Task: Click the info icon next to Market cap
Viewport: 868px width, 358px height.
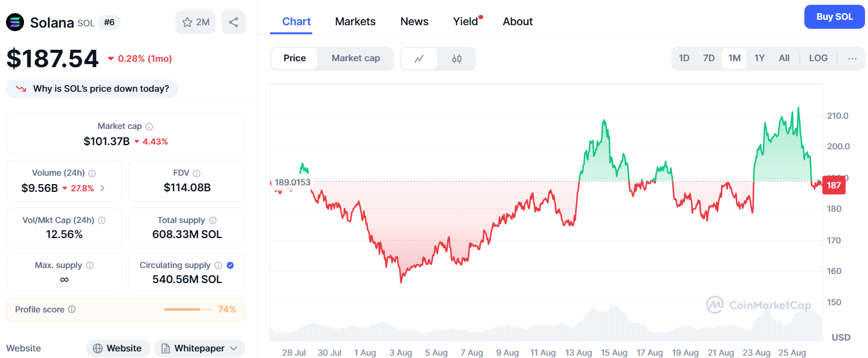Action: pos(149,126)
